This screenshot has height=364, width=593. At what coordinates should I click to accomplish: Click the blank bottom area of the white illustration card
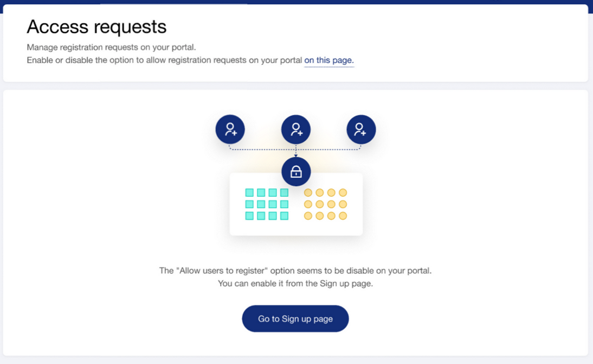point(296,228)
